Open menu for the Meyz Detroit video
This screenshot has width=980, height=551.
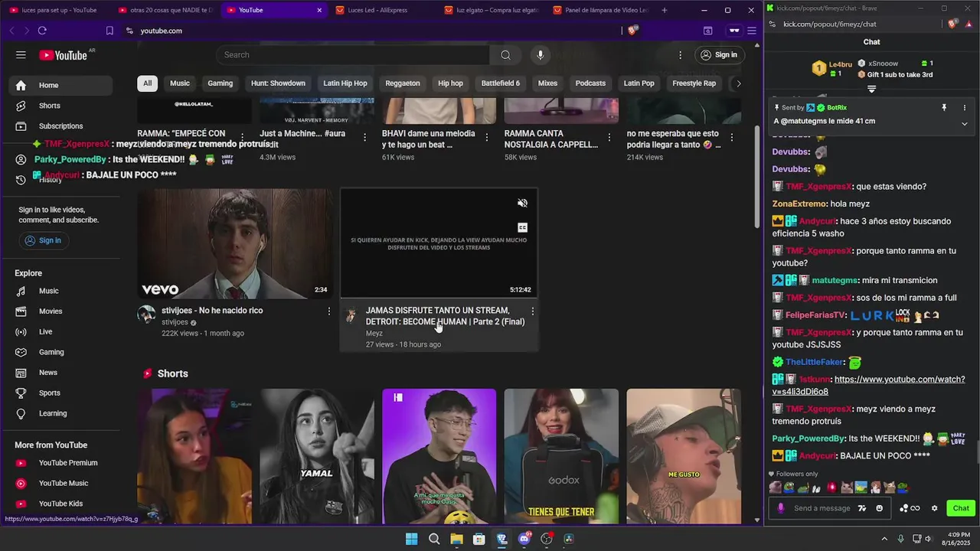[x=533, y=311]
